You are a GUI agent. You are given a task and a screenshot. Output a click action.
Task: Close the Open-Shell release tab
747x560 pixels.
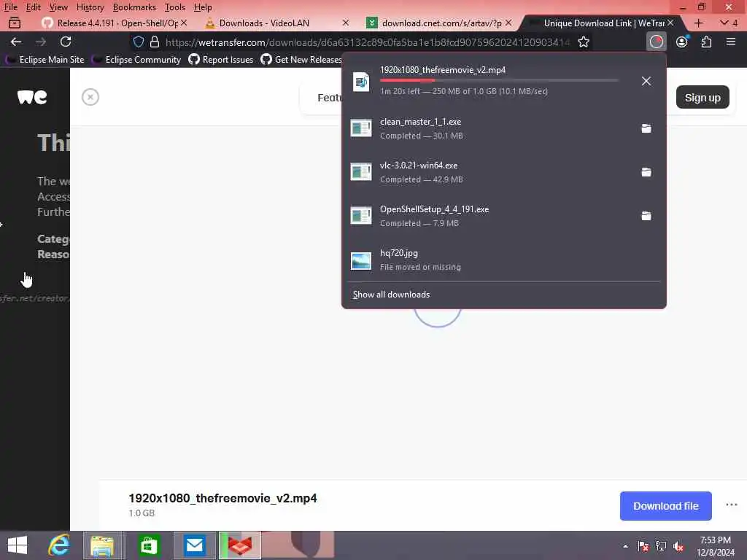[184, 23]
